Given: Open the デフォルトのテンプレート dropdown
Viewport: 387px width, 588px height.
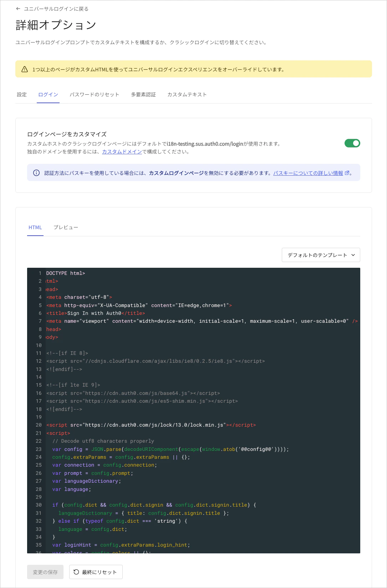Looking at the screenshot, I should (x=321, y=255).
